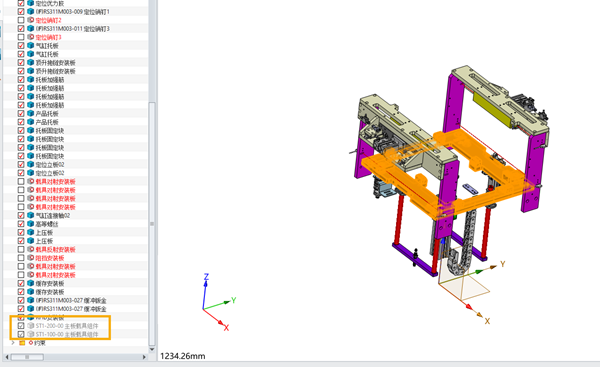Click the horizontal scrollbar thumb under the tree
This screenshot has width=600, height=367.
pos(27,357)
